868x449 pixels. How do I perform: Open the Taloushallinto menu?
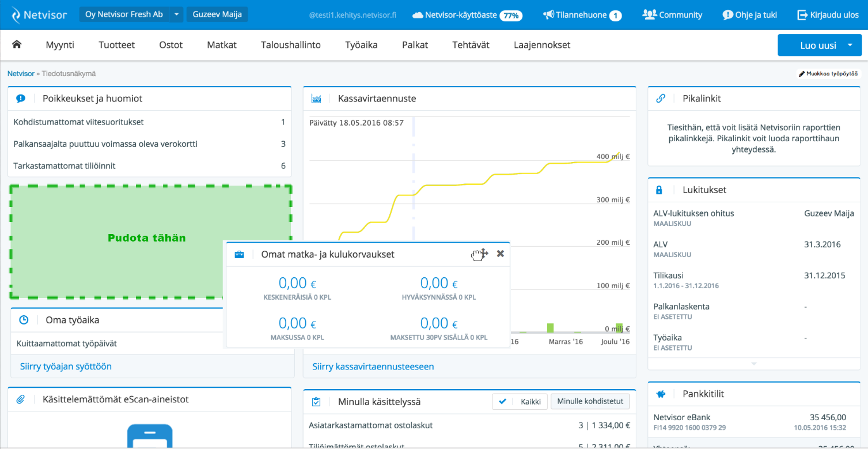(x=290, y=45)
